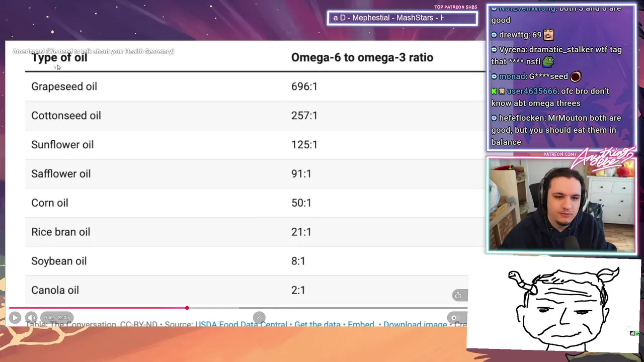Click the thumbs-up like icon on the video

point(458,295)
